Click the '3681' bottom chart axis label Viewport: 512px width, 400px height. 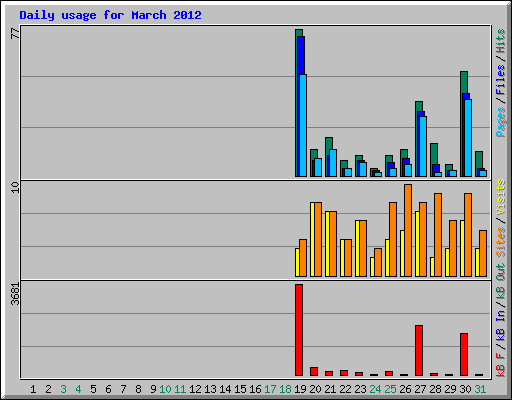(15, 294)
